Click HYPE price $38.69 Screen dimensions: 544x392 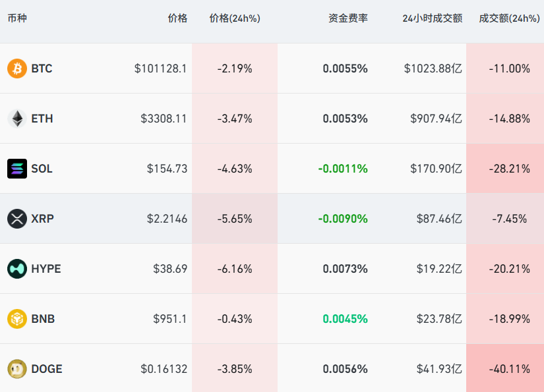click(x=170, y=269)
